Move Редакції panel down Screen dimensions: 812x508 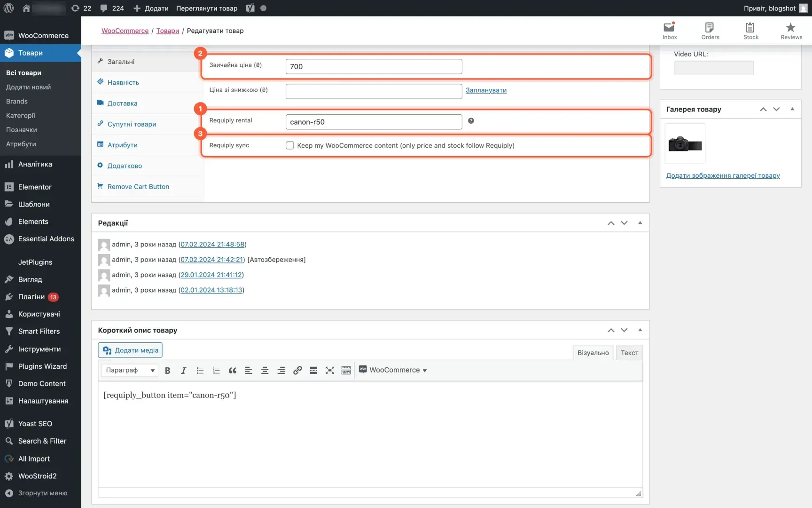click(x=624, y=223)
